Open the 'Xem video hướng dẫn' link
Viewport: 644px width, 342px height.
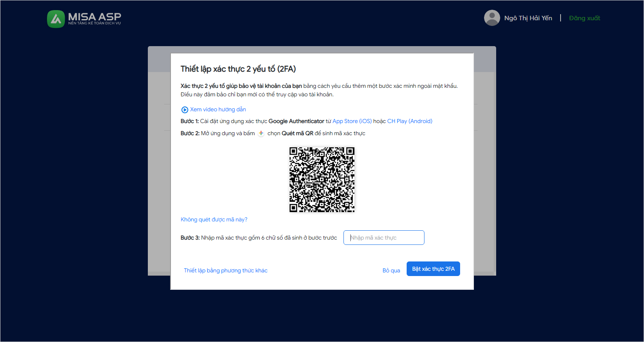[218, 109]
